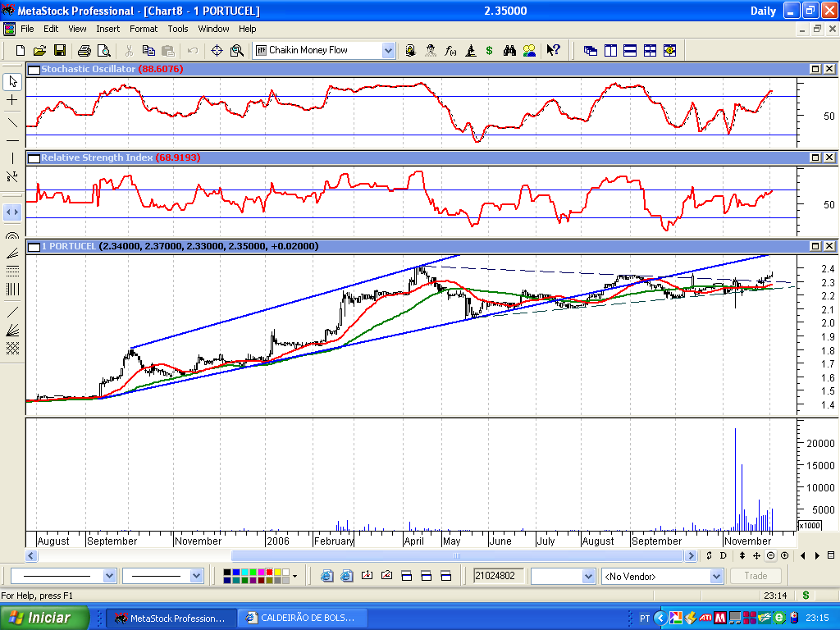This screenshot has width=840, height=630.
Task: Click the Save chart toolbar icon
Action: click(60, 51)
